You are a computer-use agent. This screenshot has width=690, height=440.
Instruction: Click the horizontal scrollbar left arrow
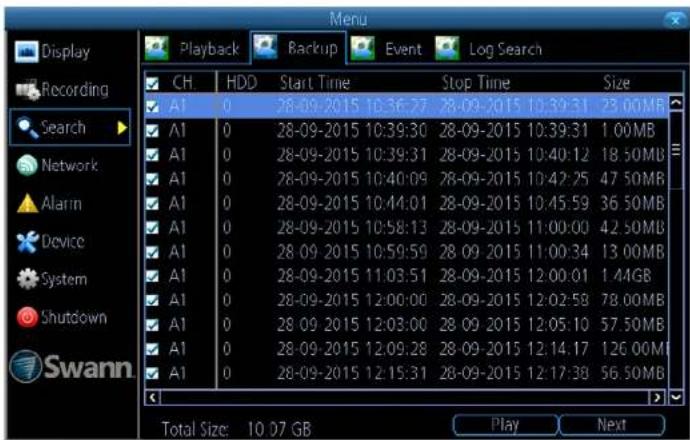[x=152, y=398]
